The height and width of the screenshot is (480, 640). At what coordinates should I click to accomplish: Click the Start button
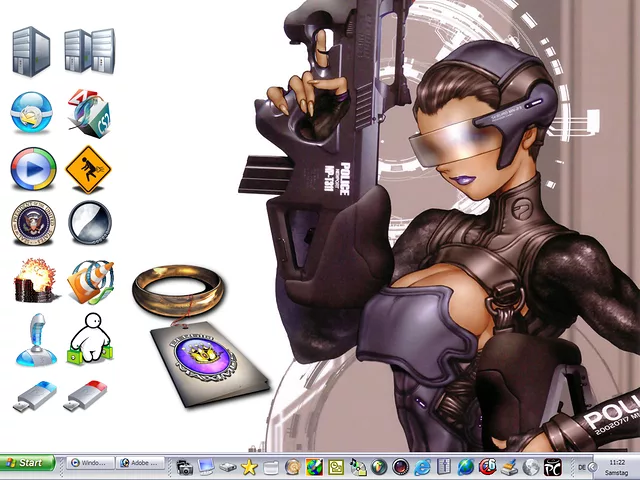[27, 464]
